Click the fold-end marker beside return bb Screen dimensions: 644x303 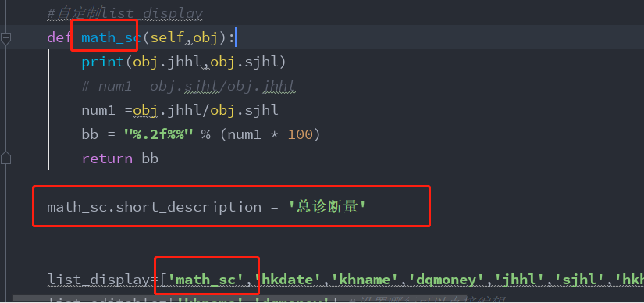point(5,159)
